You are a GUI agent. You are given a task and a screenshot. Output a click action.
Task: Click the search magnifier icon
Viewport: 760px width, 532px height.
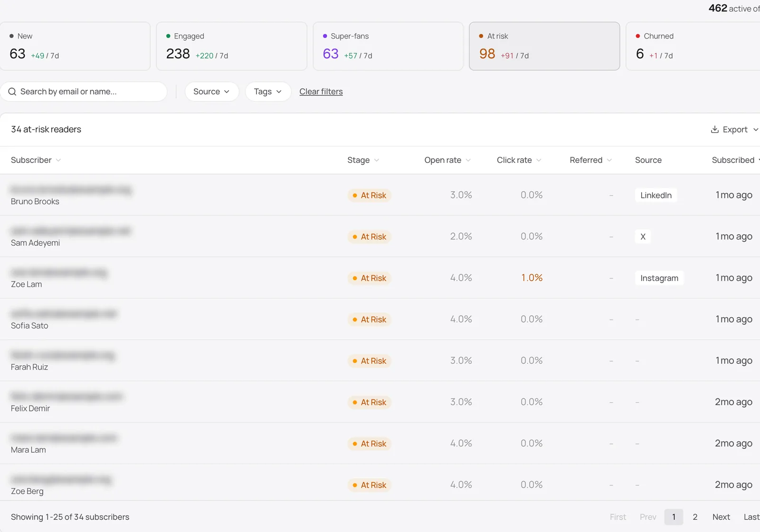pos(12,92)
